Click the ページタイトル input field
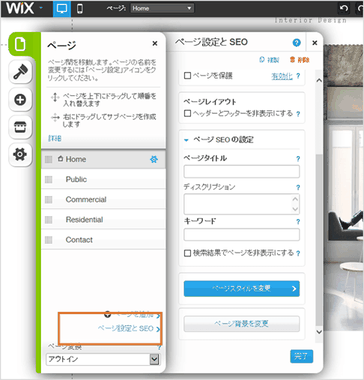This screenshot has width=364, height=380. pyautogui.click(x=242, y=171)
